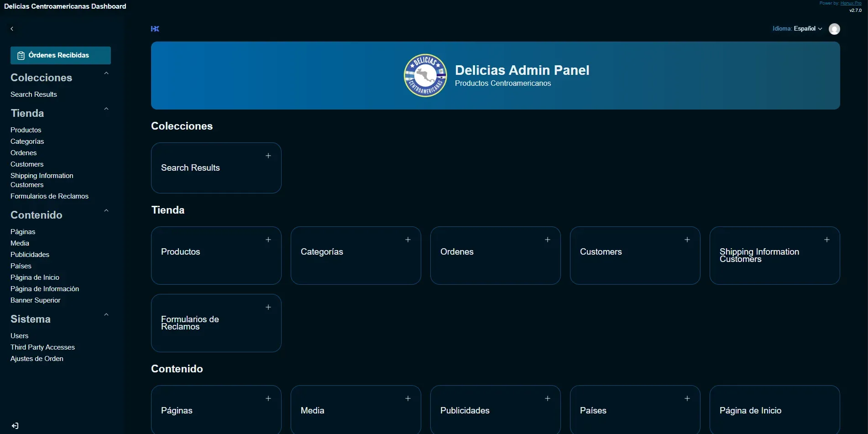Viewport: 868px width, 434px height.
Task: Click the plus icon on Formularios de Reclamos card
Action: (x=268, y=307)
